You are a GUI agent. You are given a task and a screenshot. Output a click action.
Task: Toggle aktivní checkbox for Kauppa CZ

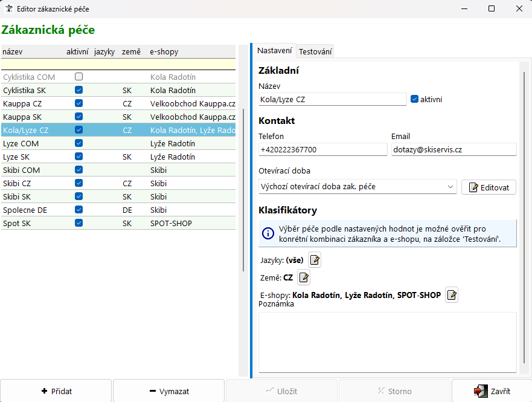click(79, 103)
